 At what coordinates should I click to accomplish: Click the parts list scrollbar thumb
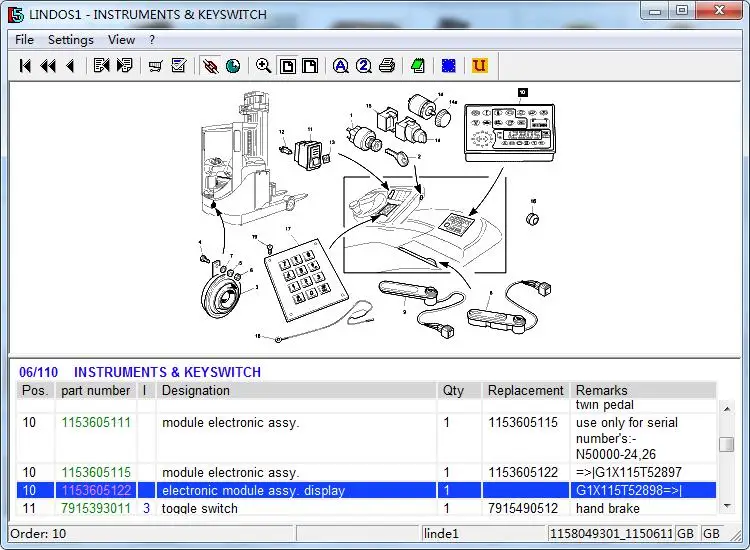pyautogui.click(x=727, y=444)
